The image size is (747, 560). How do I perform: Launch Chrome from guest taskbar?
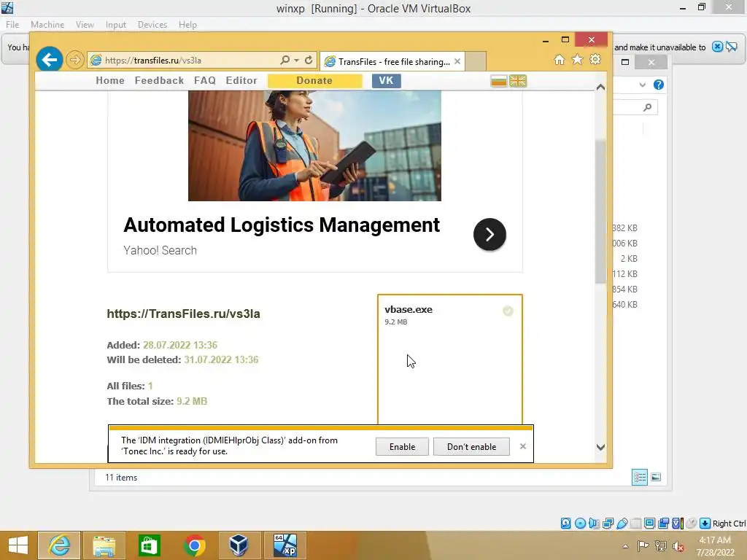point(194,545)
